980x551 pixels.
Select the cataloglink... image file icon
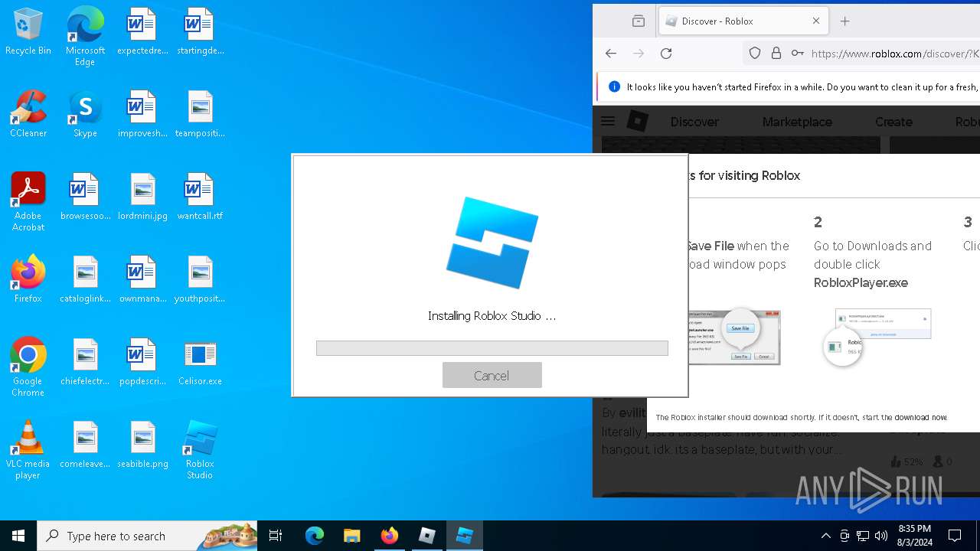(85, 280)
